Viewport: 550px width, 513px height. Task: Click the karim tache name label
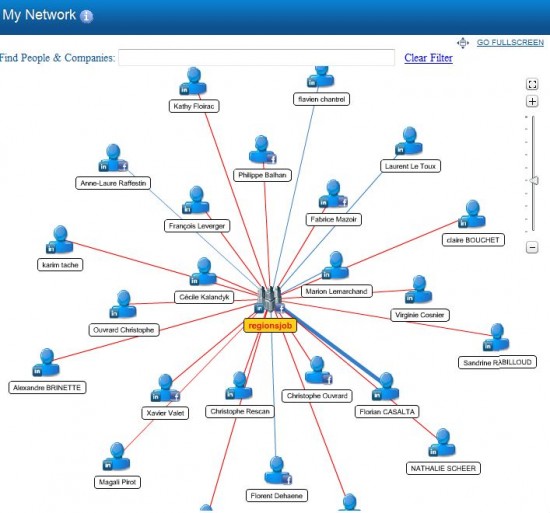tap(60, 265)
